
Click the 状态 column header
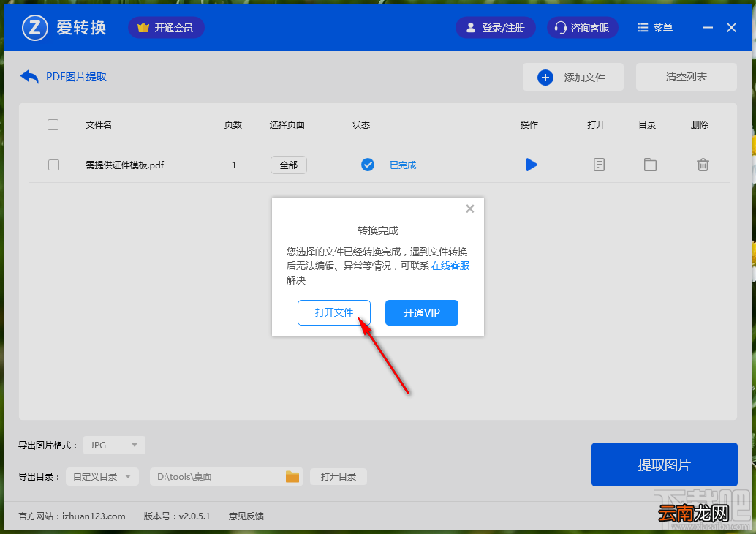pos(361,125)
